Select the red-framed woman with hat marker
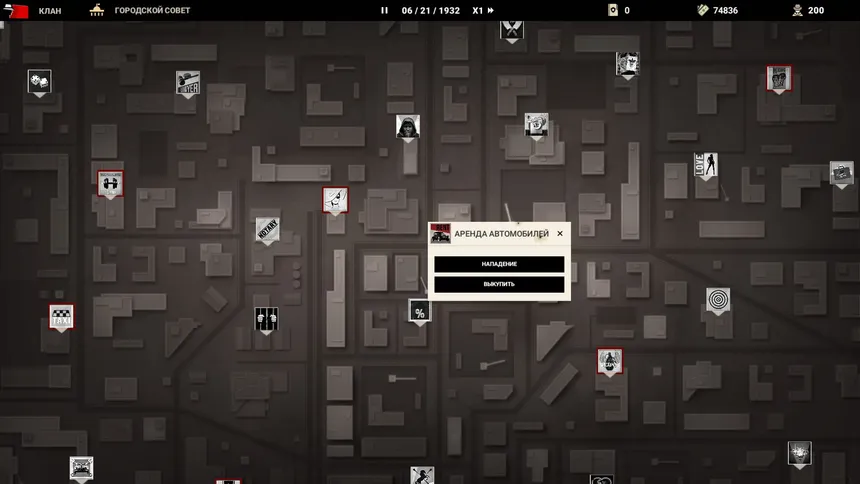Image resolution: width=860 pixels, height=484 pixels. tap(335, 200)
